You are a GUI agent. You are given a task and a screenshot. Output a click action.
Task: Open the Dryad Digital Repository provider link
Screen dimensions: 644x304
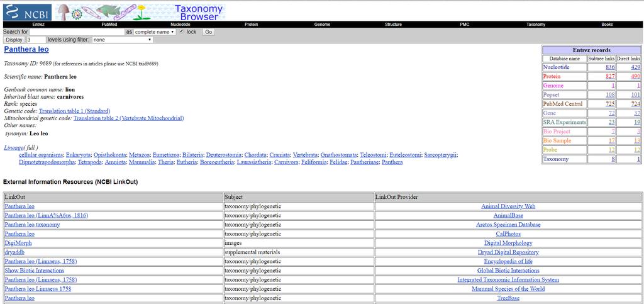(x=508, y=252)
